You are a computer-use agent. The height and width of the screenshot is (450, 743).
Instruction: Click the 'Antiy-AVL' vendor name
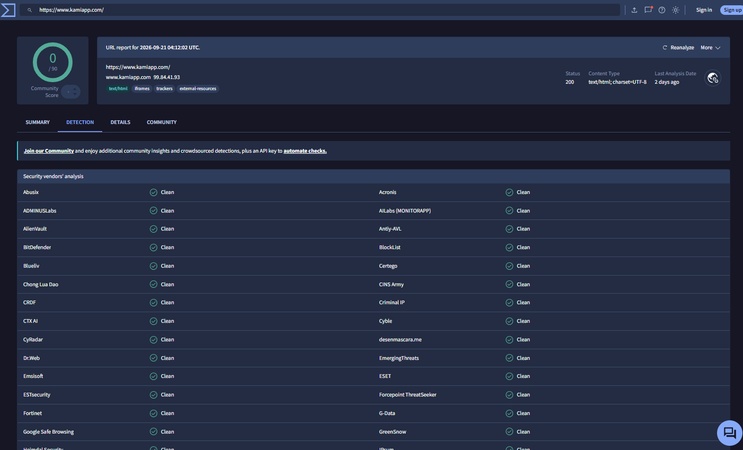click(390, 229)
